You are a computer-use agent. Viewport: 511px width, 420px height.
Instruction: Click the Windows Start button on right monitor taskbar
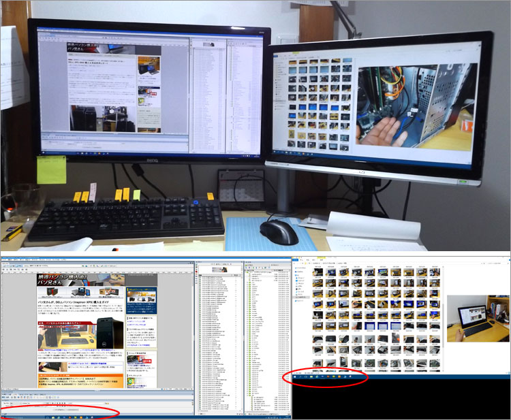tap(296, 376)
